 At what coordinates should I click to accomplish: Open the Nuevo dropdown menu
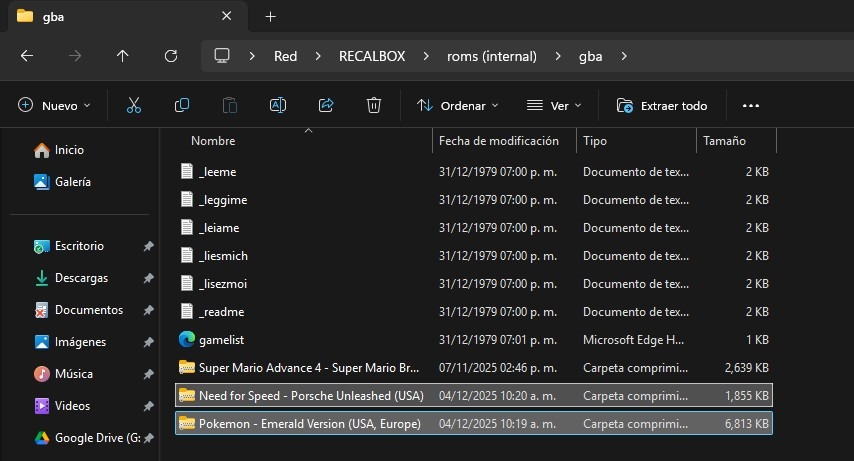(x=54, y=105)
